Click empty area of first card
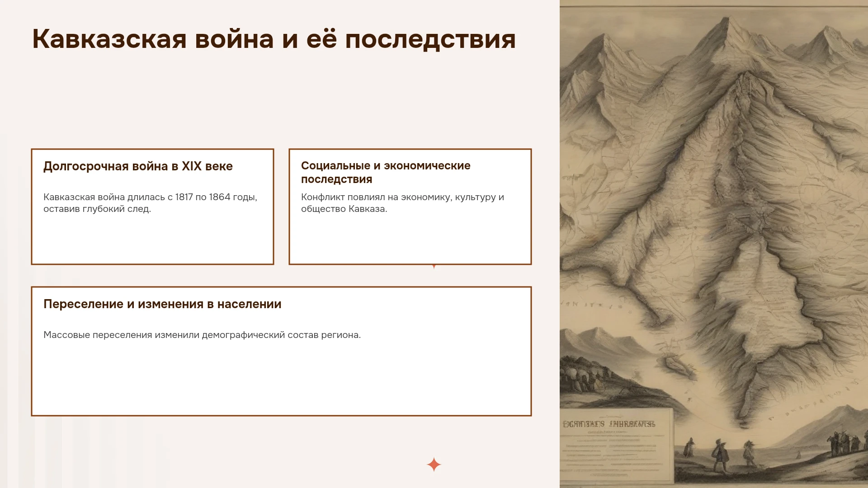Viewport: 868px width, 488px height. point(152,239)
